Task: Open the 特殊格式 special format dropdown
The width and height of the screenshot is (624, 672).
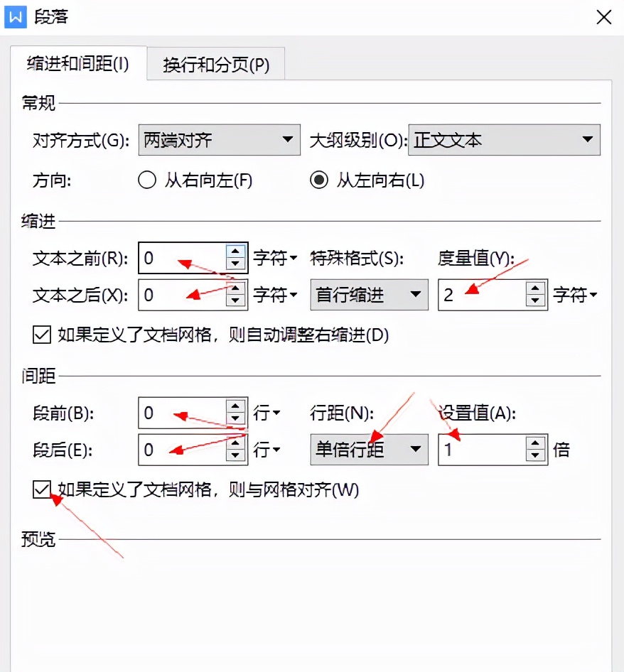Action: [x=415, y=295]
